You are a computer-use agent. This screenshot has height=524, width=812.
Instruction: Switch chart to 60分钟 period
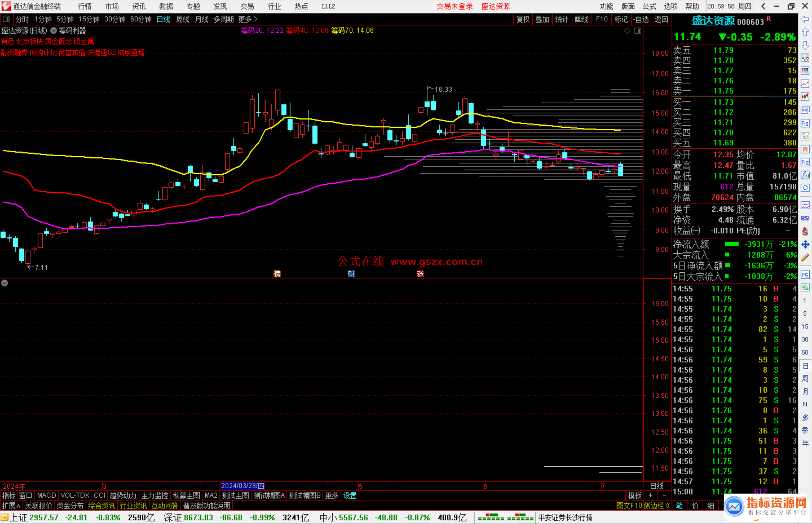tap(141, 19)
